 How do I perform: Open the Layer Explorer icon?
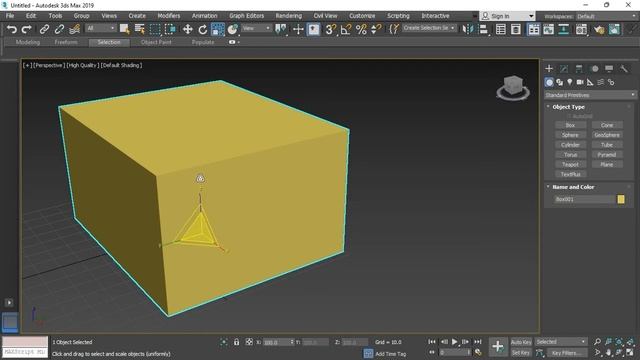click(x=516, y=29)
